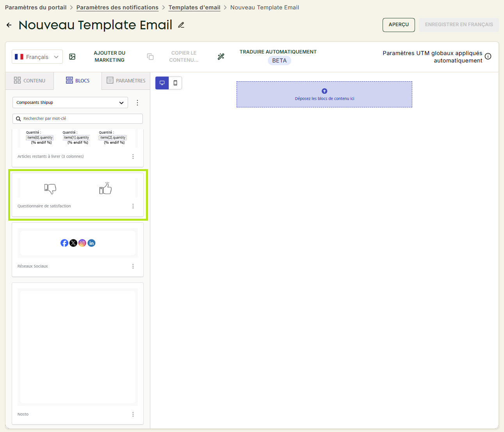Click the X icon in Réseaux Sociaux
The width and height of the screenshot is (504, 432).
tap(73, 243)
